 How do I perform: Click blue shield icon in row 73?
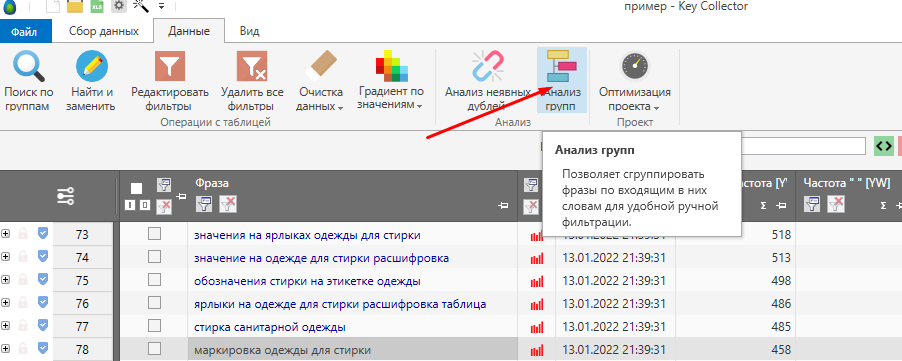[x=43, y=233]
